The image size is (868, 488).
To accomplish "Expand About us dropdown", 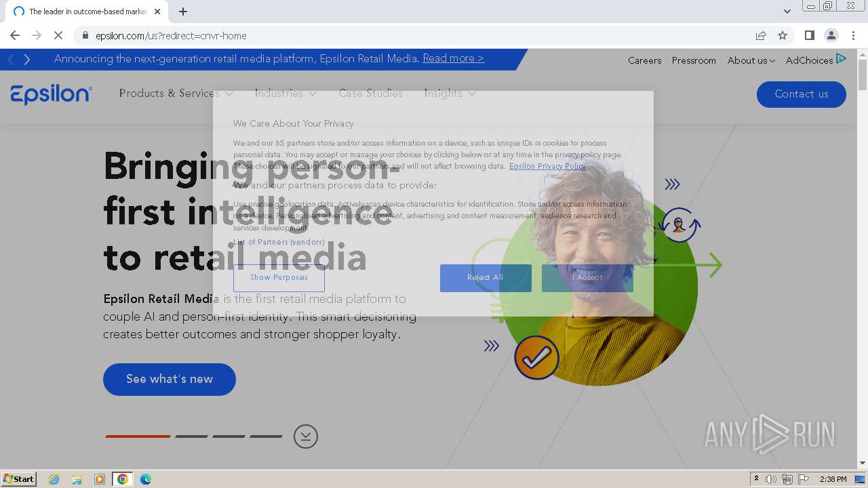I will 751,60.
